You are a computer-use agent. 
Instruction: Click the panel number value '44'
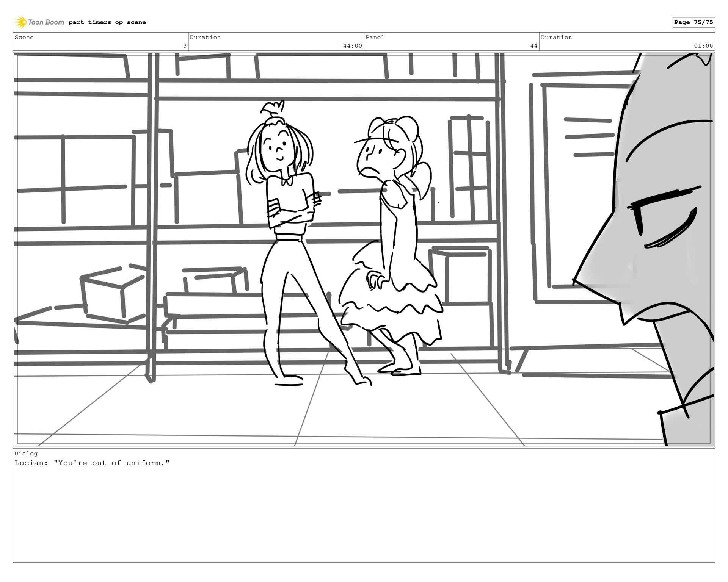[x=534, y=46]
